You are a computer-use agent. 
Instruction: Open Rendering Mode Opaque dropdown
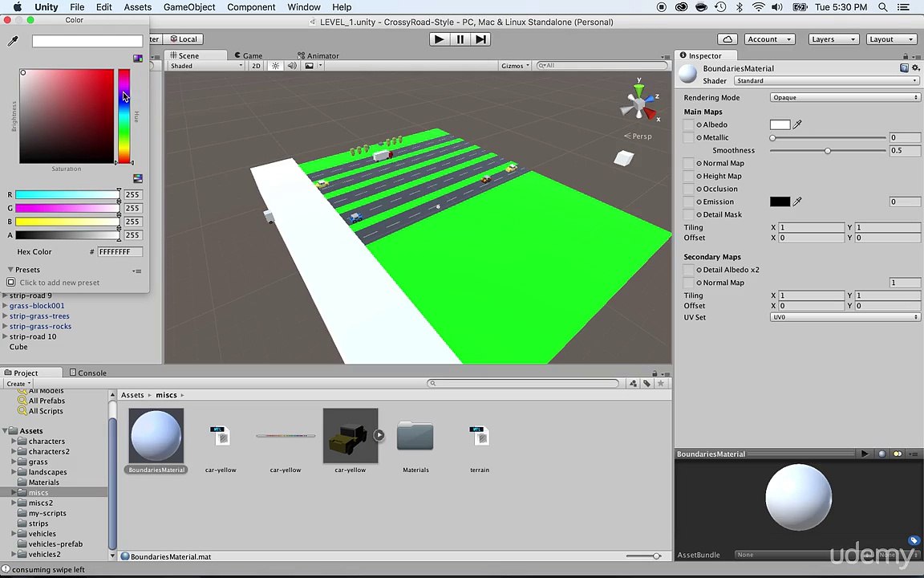[845, 97]
